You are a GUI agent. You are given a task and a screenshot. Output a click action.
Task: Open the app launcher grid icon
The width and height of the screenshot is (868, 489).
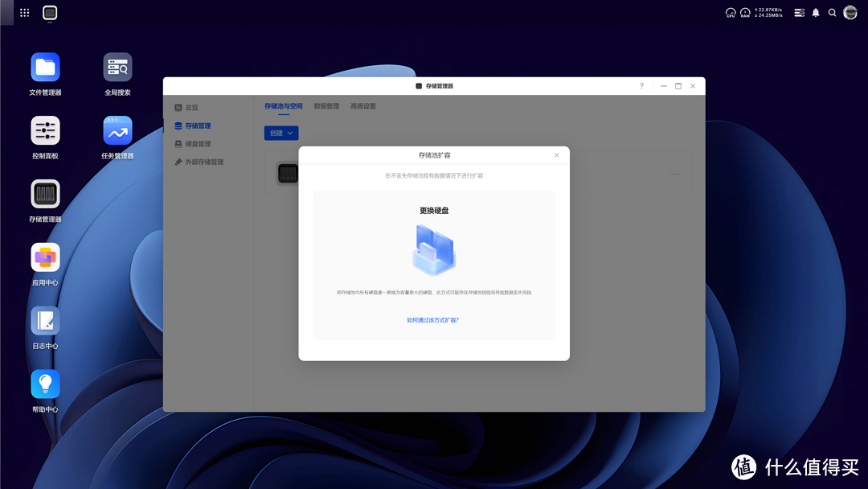coord(24,13)
